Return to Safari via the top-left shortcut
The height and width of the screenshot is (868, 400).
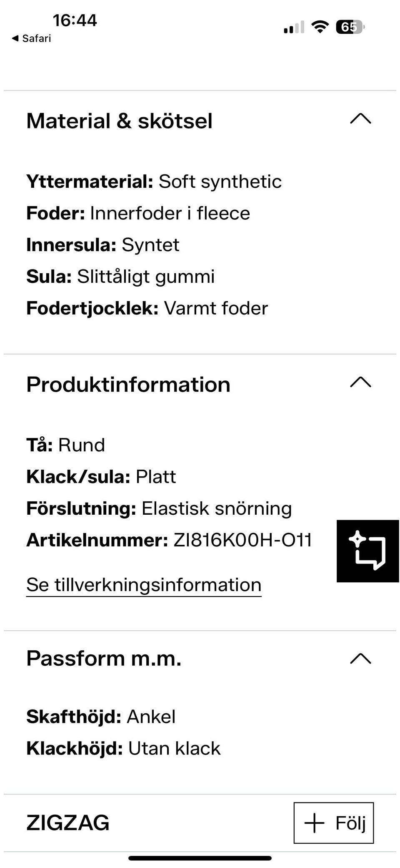29,38
